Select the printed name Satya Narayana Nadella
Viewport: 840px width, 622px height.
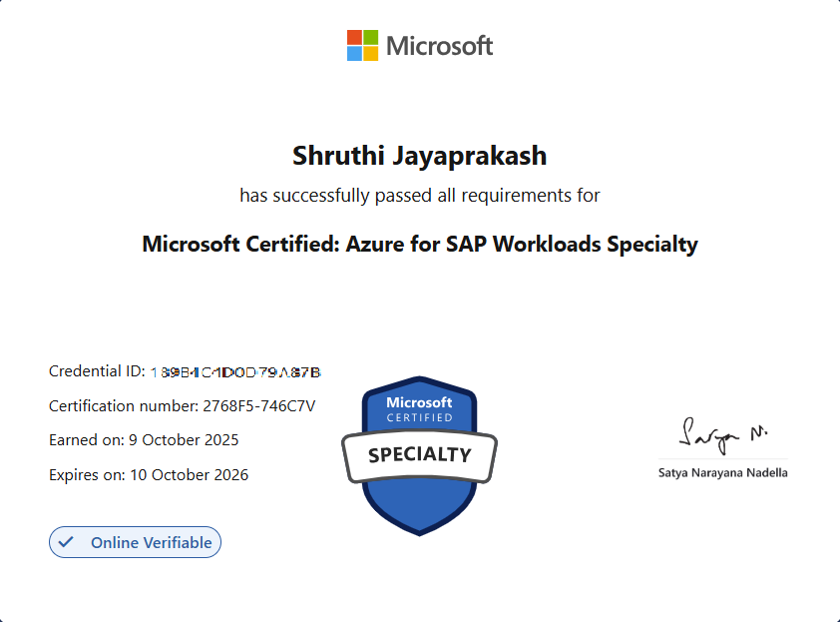pos(722,472)
